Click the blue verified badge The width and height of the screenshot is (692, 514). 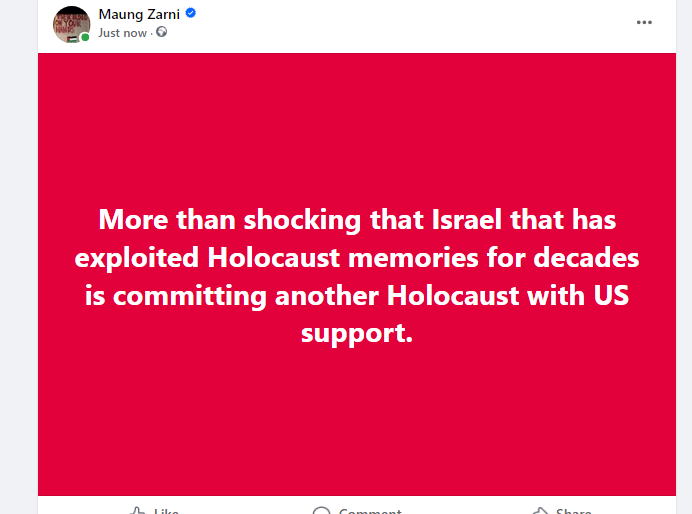click(191, 14)
